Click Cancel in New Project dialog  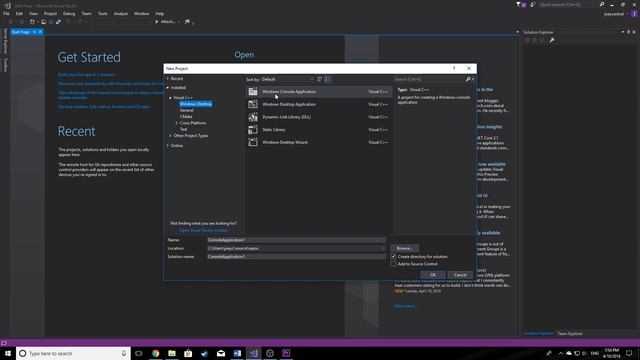460,275
